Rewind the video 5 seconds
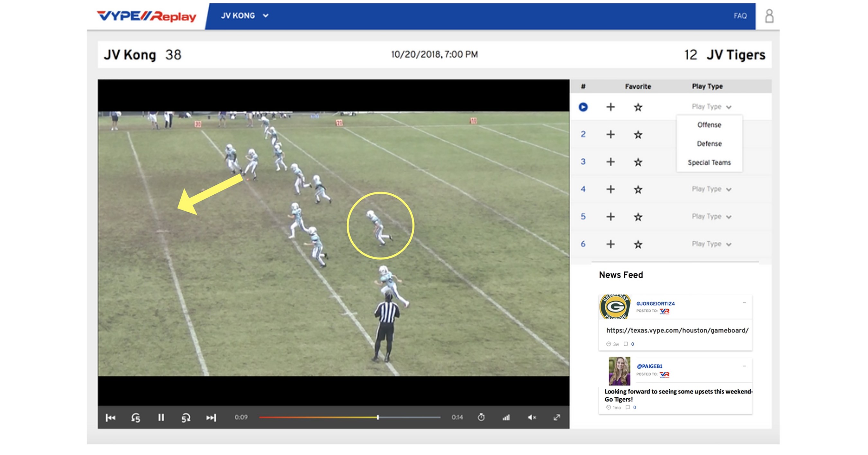The height and width of the screenshot is (455, 868). click(135, 418)
